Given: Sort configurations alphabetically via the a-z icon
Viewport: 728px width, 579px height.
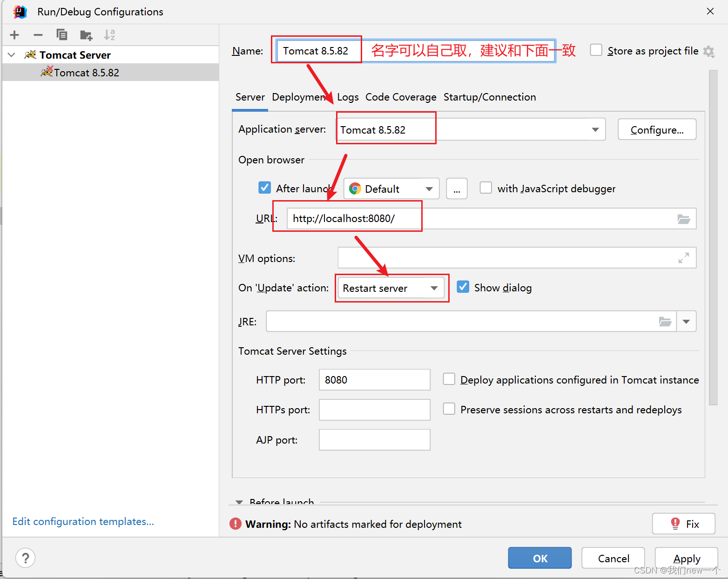Looking at the screenshot, I should 109,35.
